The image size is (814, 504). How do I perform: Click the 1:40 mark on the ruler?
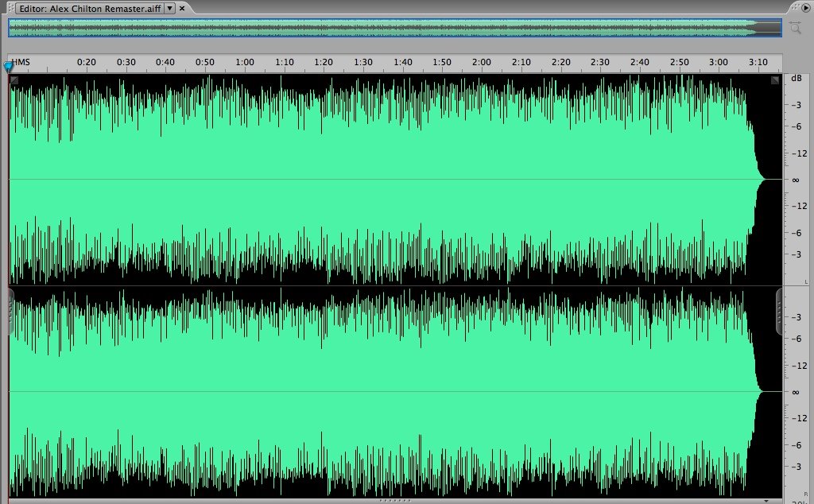pyautogui.click(x=402, y=62)
